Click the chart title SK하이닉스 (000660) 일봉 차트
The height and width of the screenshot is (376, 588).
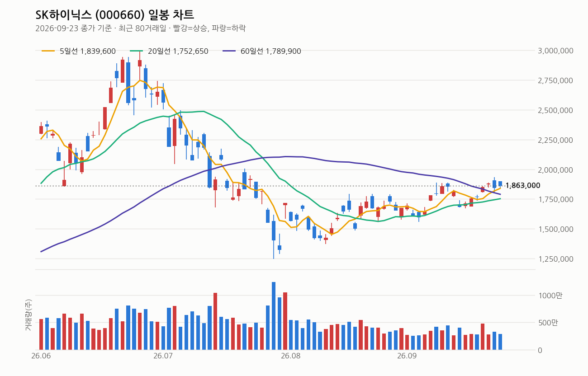click(x=114, y=14)
